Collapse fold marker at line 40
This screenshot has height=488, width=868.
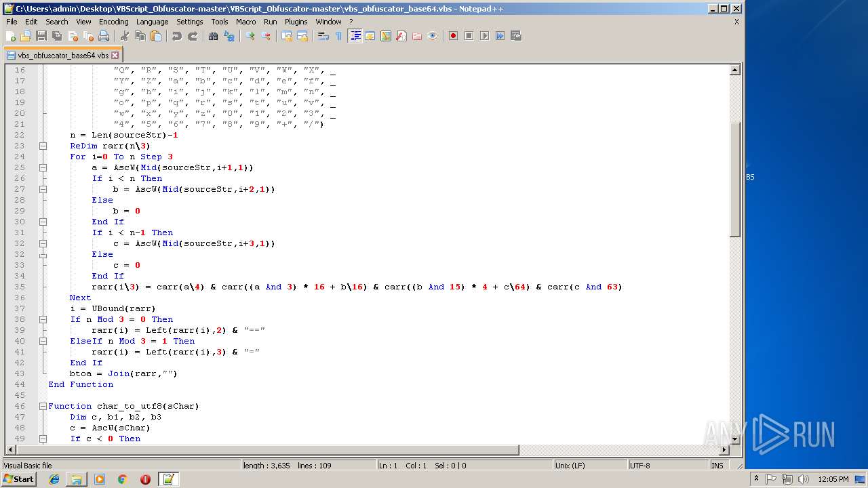(43, 341)
